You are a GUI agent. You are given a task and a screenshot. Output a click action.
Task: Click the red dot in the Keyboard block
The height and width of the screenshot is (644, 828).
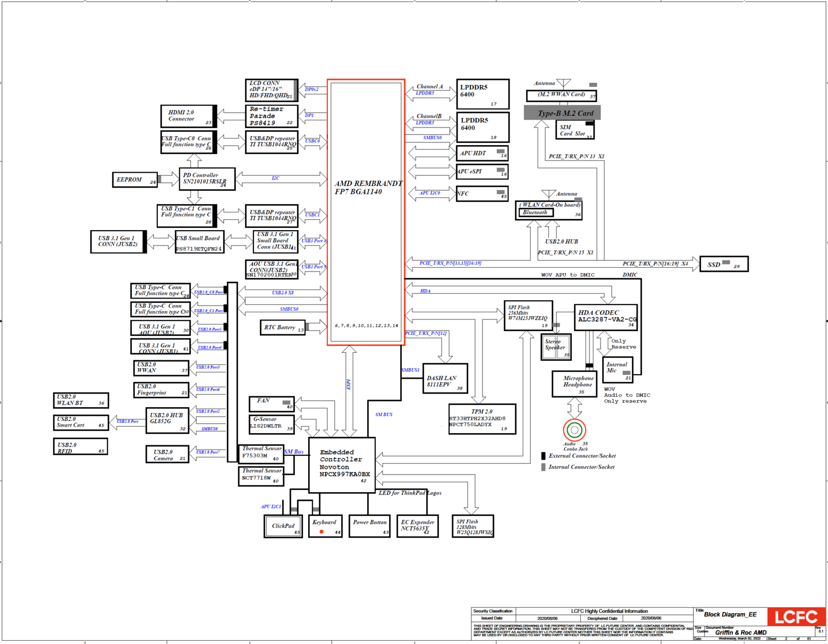coord(321,532)
